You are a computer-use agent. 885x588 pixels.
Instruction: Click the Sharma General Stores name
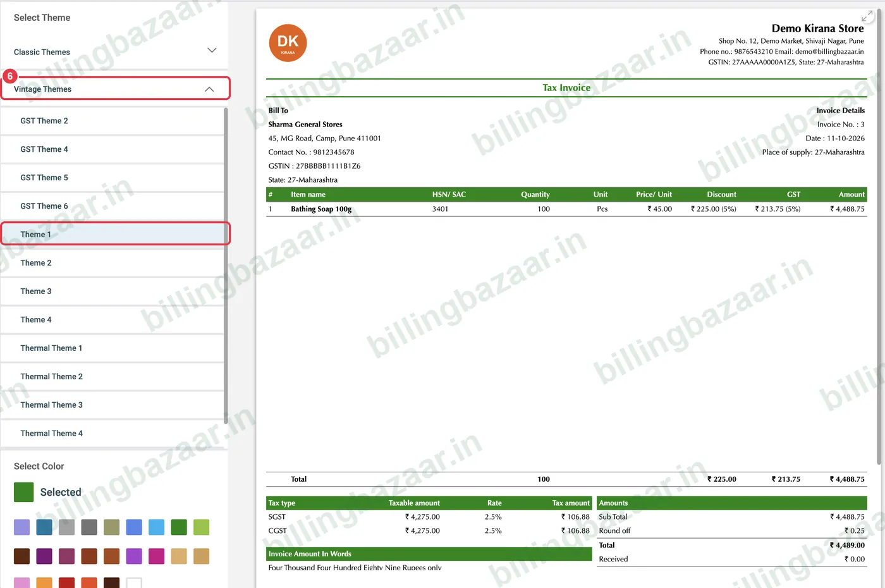305,125
